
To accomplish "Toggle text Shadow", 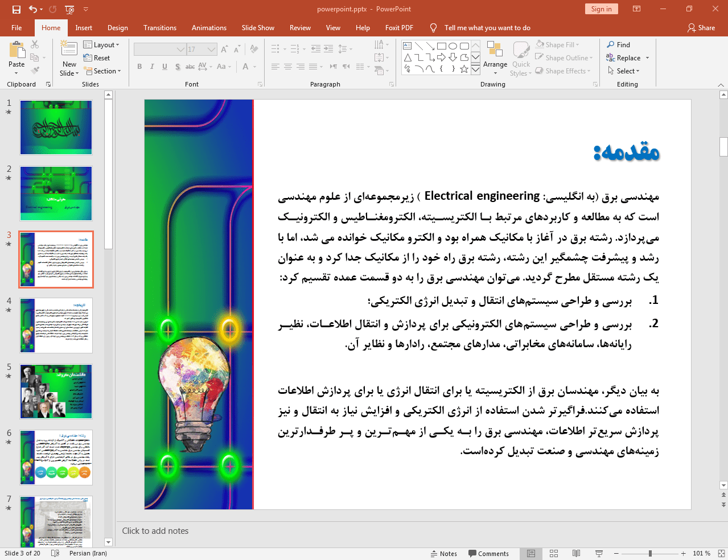I will click(178, 67).
